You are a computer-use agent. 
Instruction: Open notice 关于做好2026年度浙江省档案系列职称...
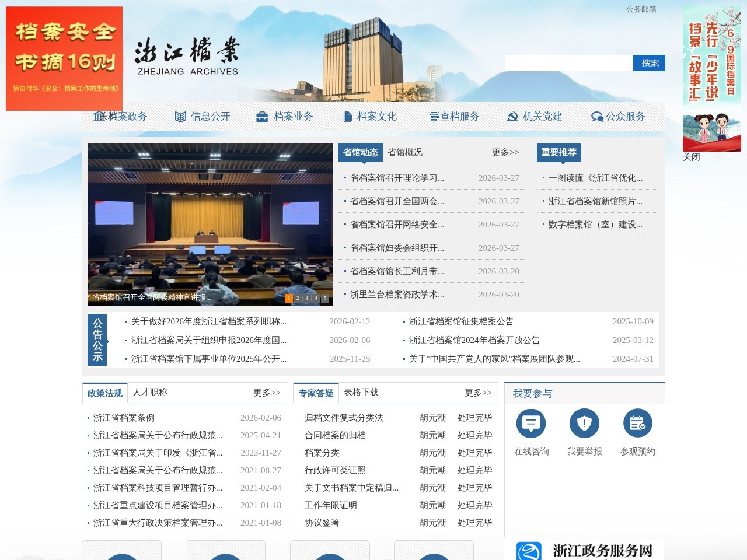(x=209, y=321)
